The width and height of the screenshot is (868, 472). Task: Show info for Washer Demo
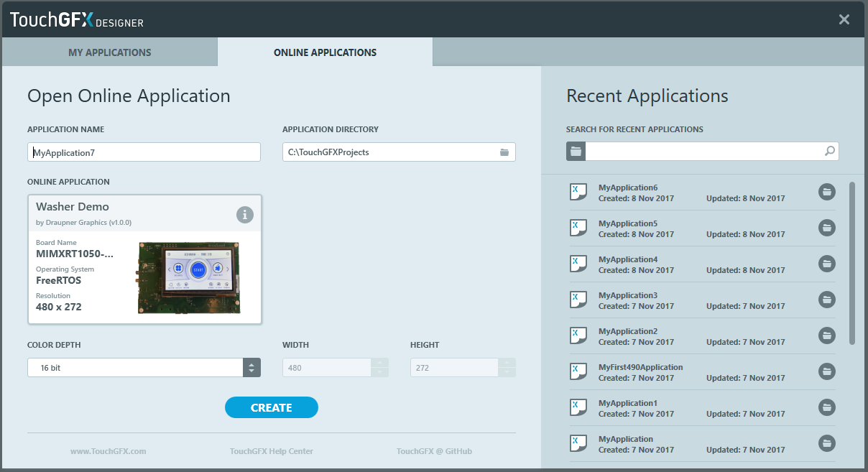(245, 214)
